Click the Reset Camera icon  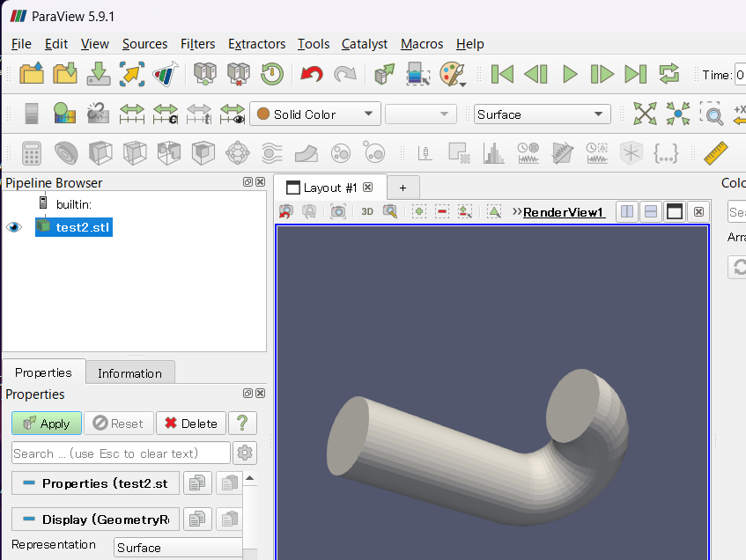pos(646,114)
